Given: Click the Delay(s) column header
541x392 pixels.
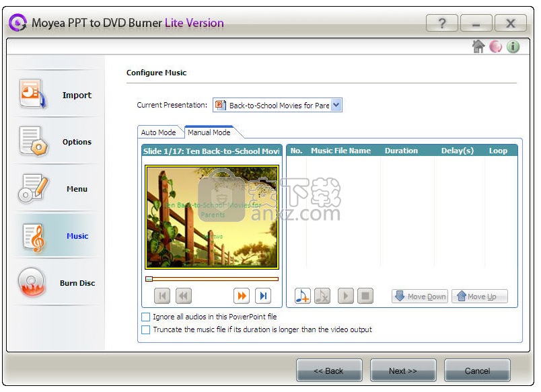Looking at the screenshot, I should click(458, 151).
